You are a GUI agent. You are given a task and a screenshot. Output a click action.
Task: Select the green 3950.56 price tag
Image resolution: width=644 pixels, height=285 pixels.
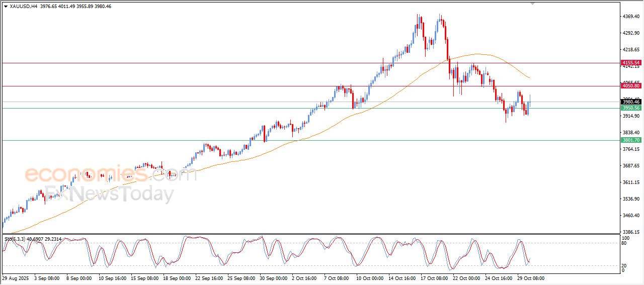click(630, 108)
